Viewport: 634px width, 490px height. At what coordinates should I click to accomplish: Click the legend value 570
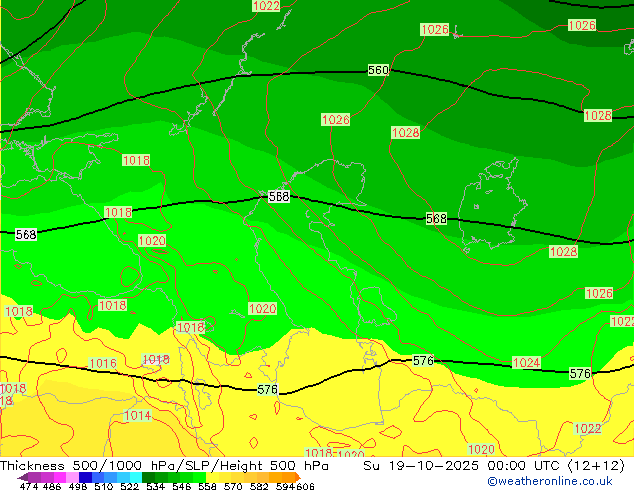tap(233, 486)
